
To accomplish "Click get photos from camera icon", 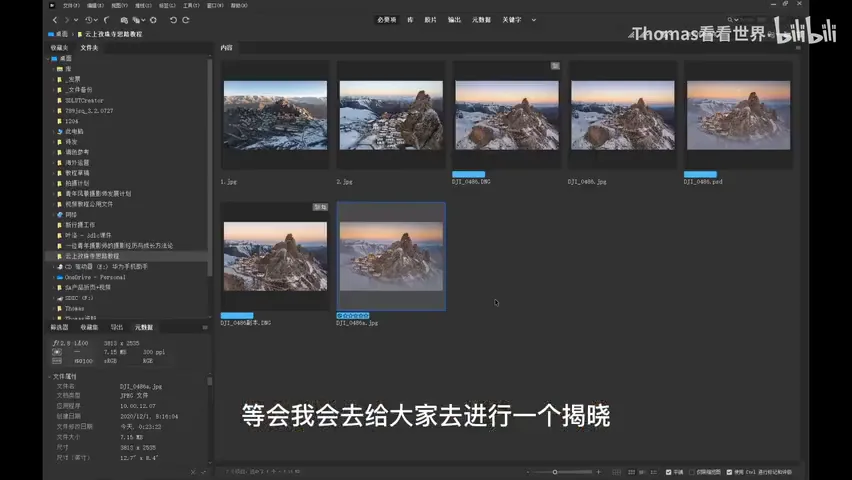I will click(x=124, y=20).
